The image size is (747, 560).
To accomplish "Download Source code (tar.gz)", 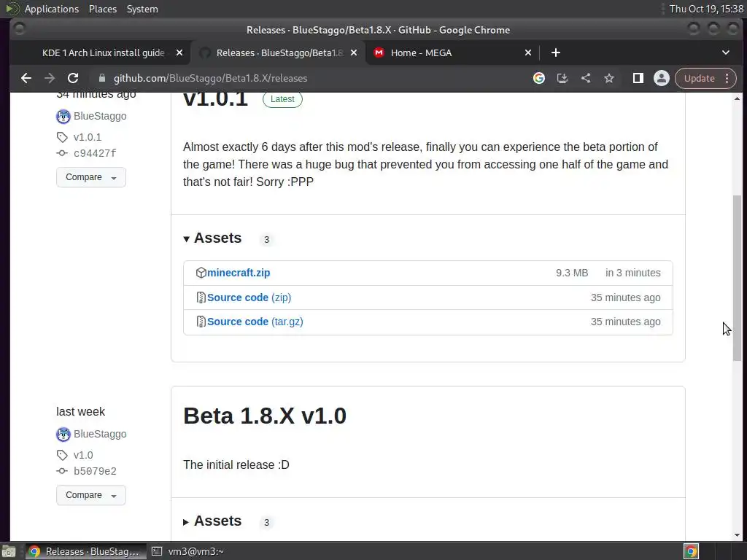I will (255, 322).
